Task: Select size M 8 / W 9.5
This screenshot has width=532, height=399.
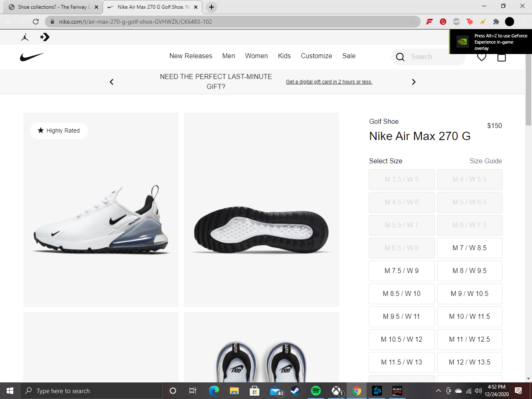Action: tap(470, 271)
